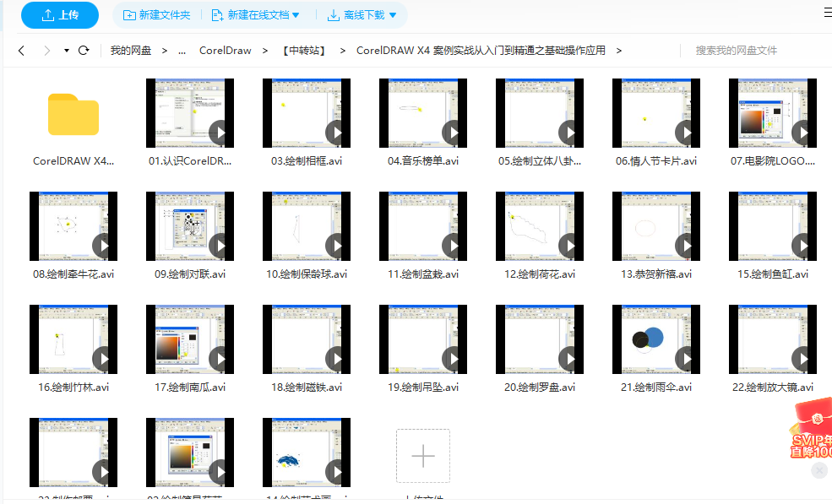Play video 12.绘制荷花.avi
The image size is (832, 504).
[x=540, y=226]
